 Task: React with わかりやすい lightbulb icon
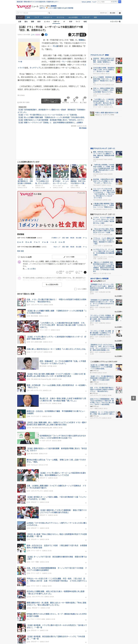74,100
